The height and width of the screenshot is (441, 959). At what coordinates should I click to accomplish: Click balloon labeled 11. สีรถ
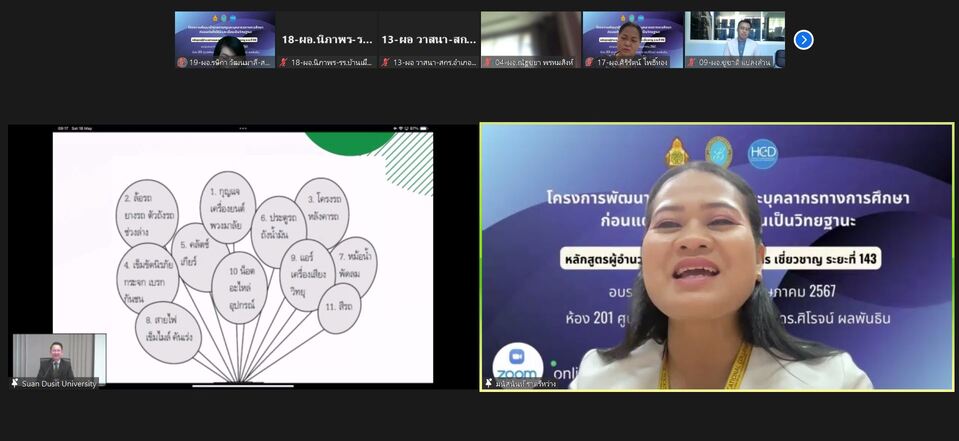point(339,308)
